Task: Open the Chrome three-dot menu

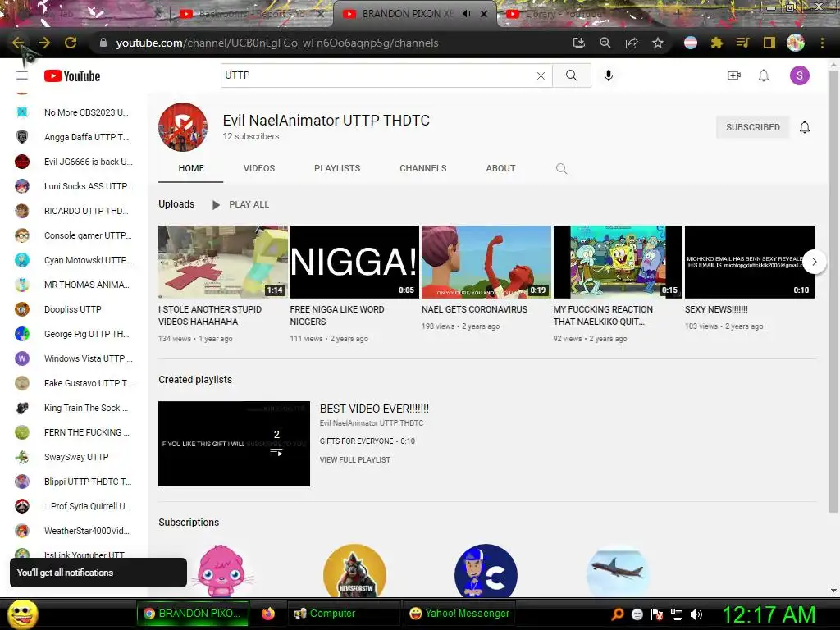Action: tap(822, 43)
